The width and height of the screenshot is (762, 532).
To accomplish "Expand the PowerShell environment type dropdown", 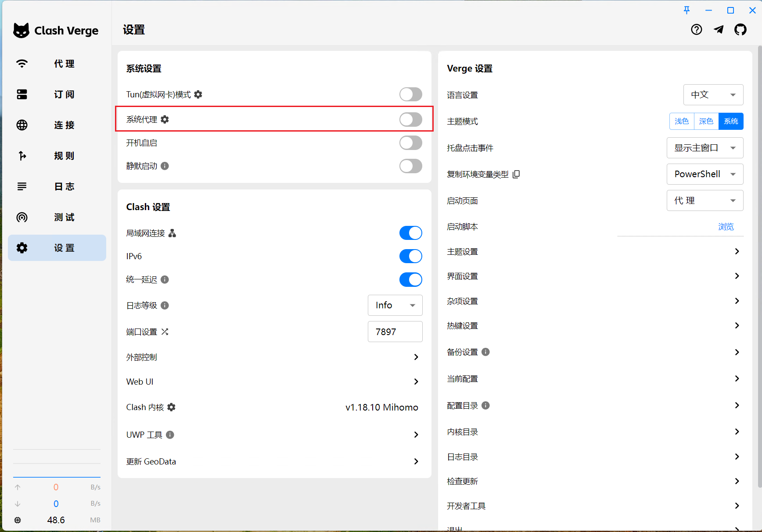I will tap(704, 174).
